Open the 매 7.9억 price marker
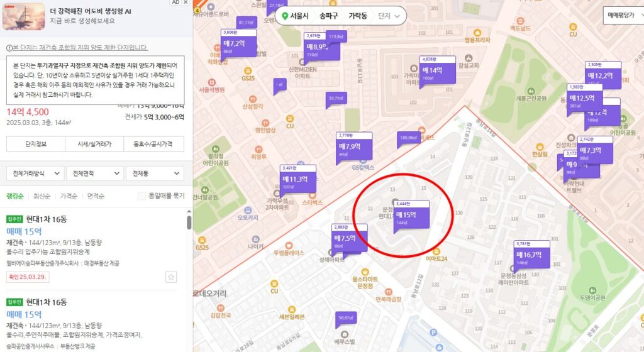 pos(354,146)
